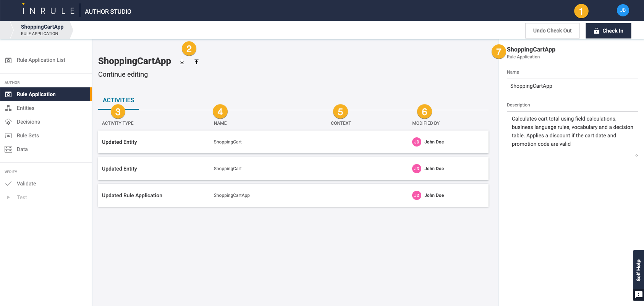Click the Data sidebar icon
The height and width of the screenshot is (306, 644).
pyautogui.click(x=8, y=150)
